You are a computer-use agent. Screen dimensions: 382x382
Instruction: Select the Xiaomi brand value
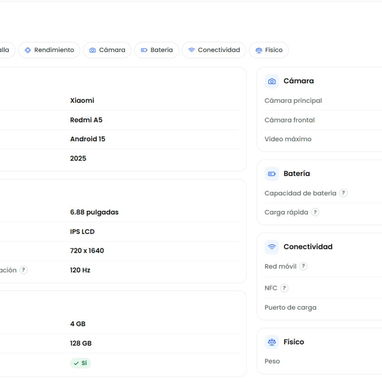coord(82,100)
